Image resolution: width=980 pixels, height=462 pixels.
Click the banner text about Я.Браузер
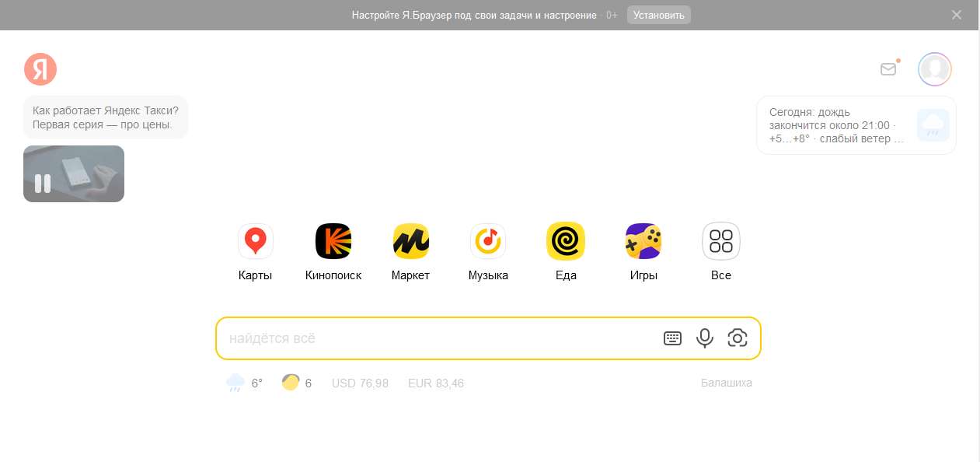click(x=474, y=15)
